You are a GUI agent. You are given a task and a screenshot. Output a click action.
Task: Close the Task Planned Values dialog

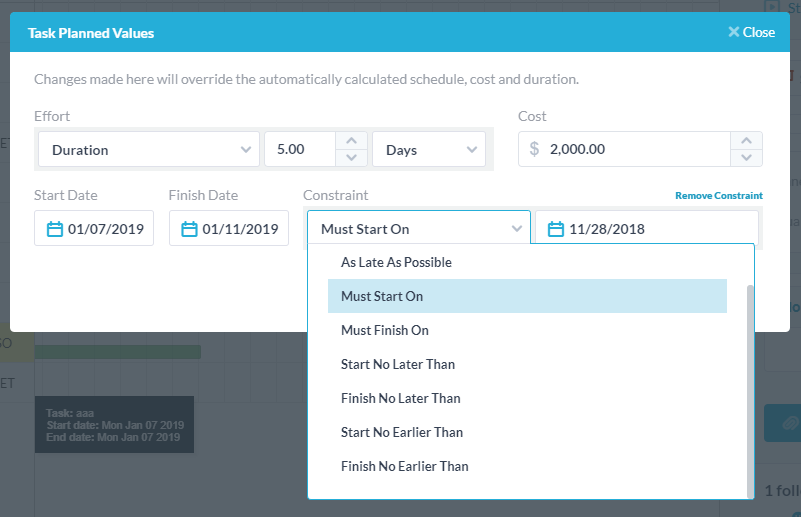751,32
